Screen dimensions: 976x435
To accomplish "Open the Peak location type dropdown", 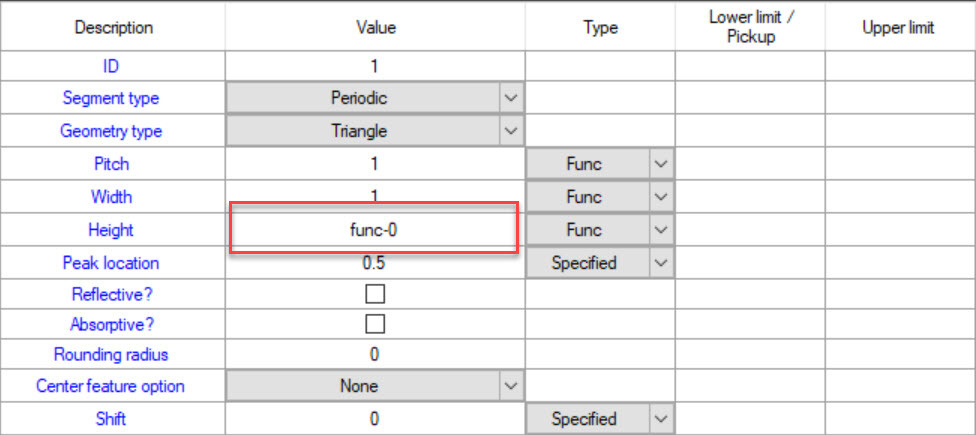I will [x=660, y=263].
